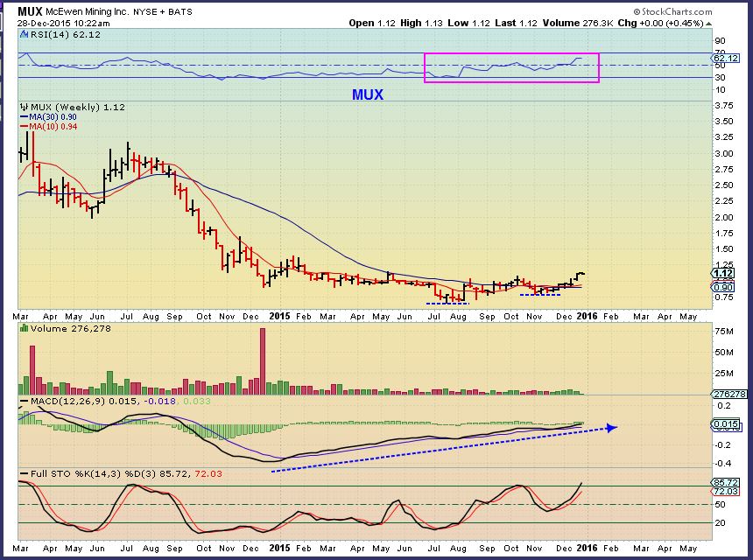The image size is (753, 560).
Task: Click the blue MA(30) legend line swatch
Action: [x=24, y=116]
